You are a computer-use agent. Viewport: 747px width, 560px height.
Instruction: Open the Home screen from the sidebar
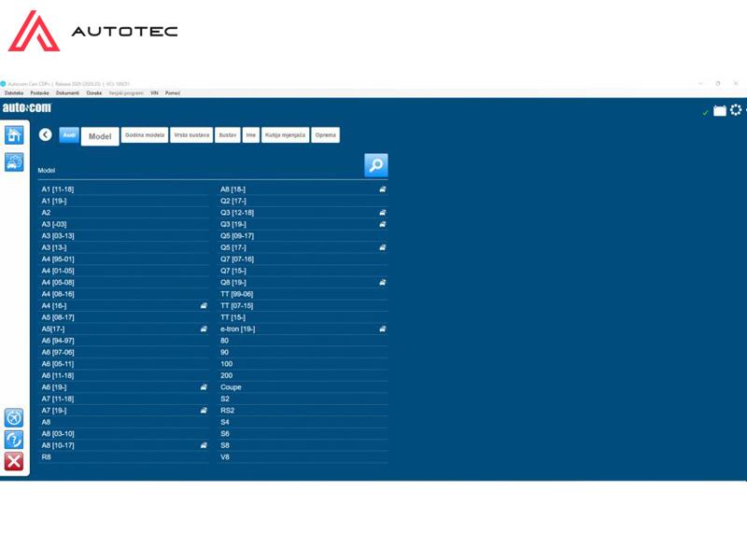click(14, 135)
